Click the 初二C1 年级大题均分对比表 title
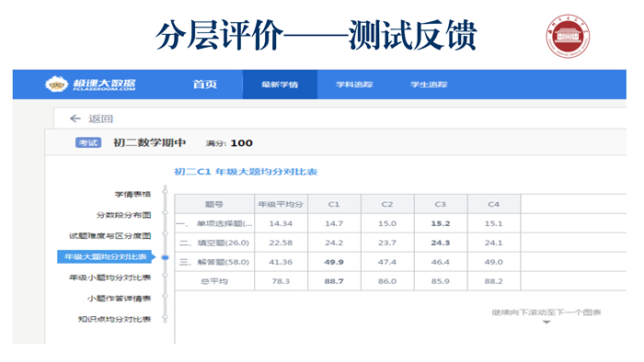644x362 pixels. tap(246, 172)
